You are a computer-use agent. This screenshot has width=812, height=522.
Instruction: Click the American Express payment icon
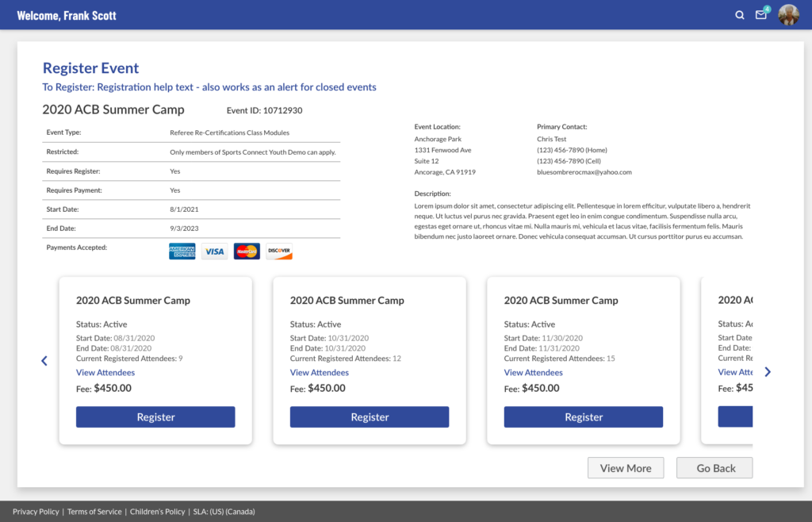pos(182,251)
